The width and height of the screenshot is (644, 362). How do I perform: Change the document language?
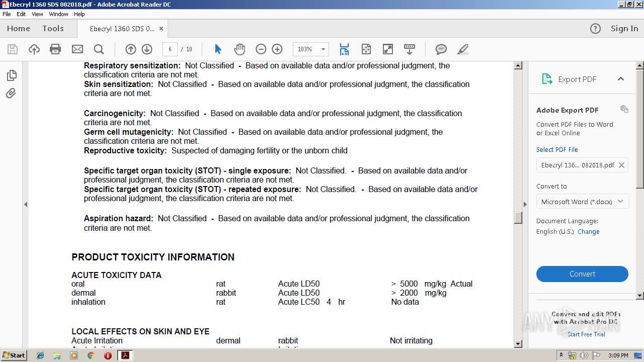click(588, 232)
